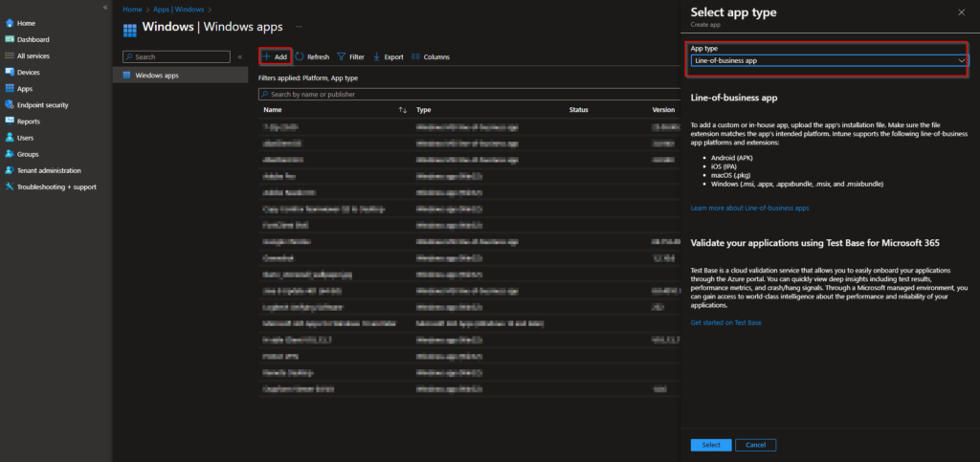Open Users in the sidebar

pos(19,138)
